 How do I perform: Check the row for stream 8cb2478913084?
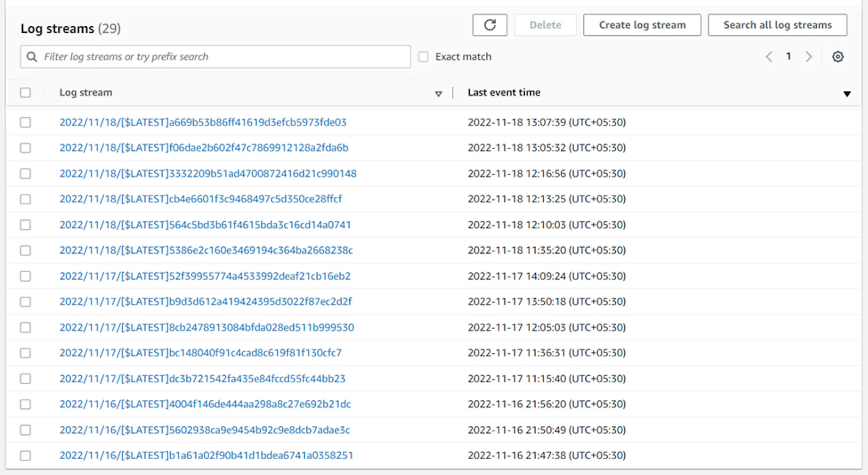[x=25, y=327]
